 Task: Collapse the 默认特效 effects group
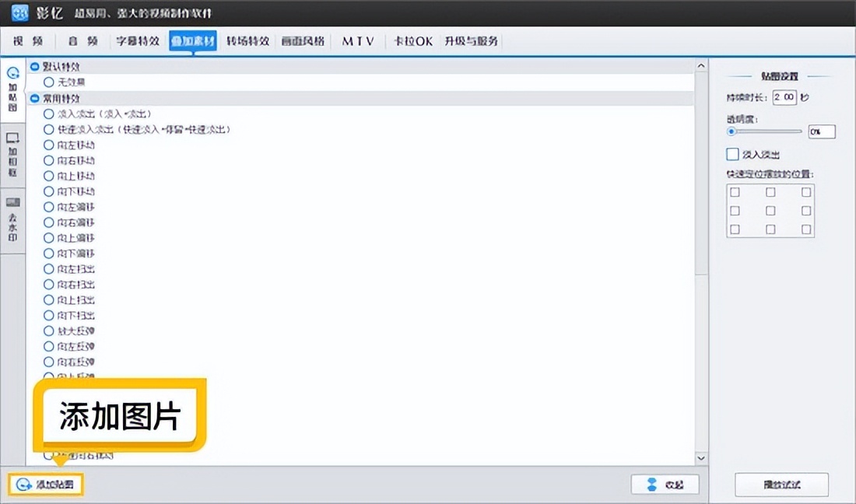pos(34,67)
